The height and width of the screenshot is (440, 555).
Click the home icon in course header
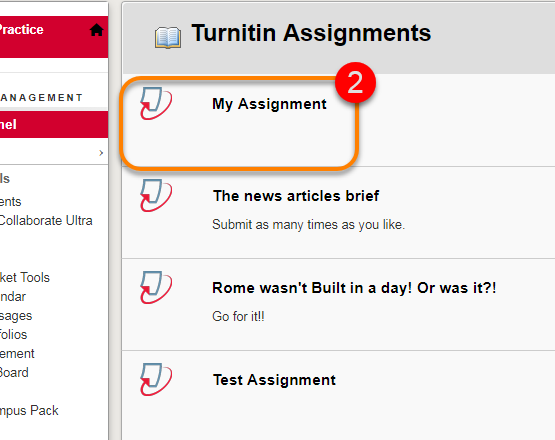click(96, 30)
